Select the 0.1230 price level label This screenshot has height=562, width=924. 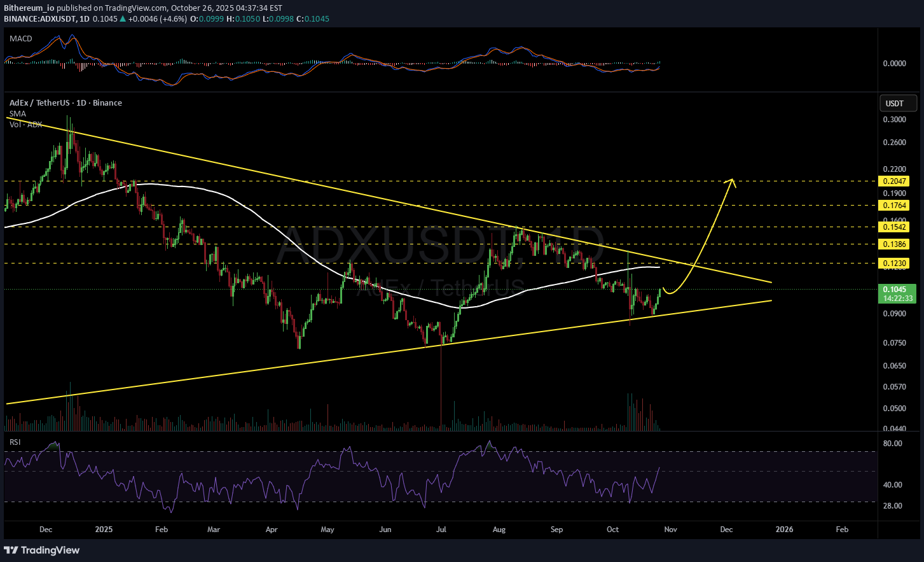click(x=893, y=263)
